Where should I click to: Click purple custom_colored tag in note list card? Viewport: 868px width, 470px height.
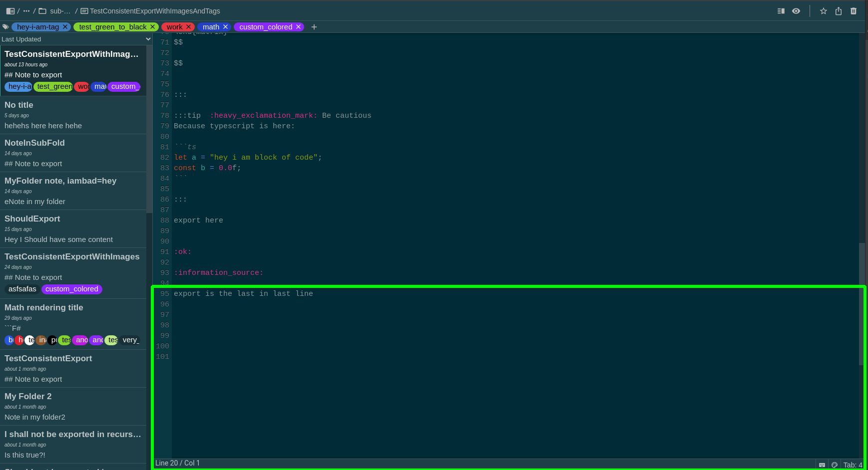point(72,289)
